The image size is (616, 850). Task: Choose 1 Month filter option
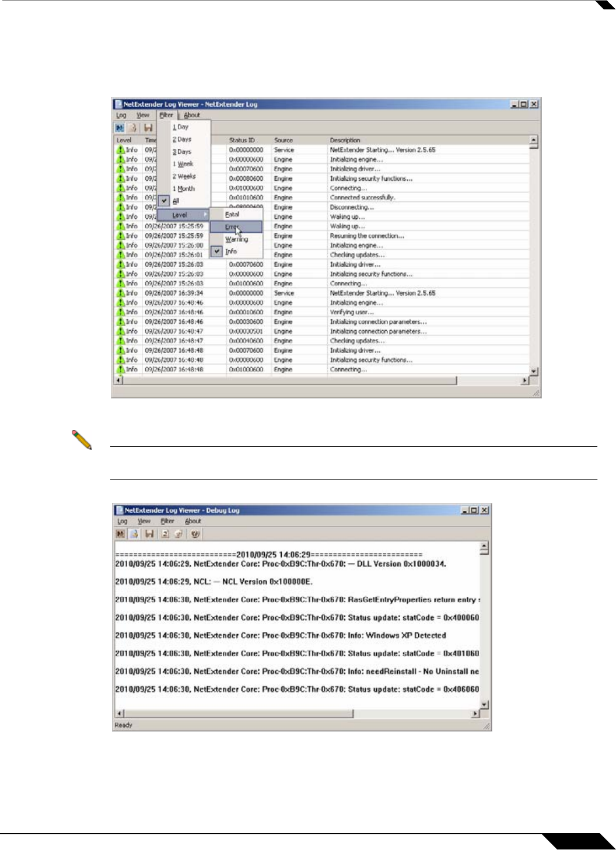pos(183,188)
